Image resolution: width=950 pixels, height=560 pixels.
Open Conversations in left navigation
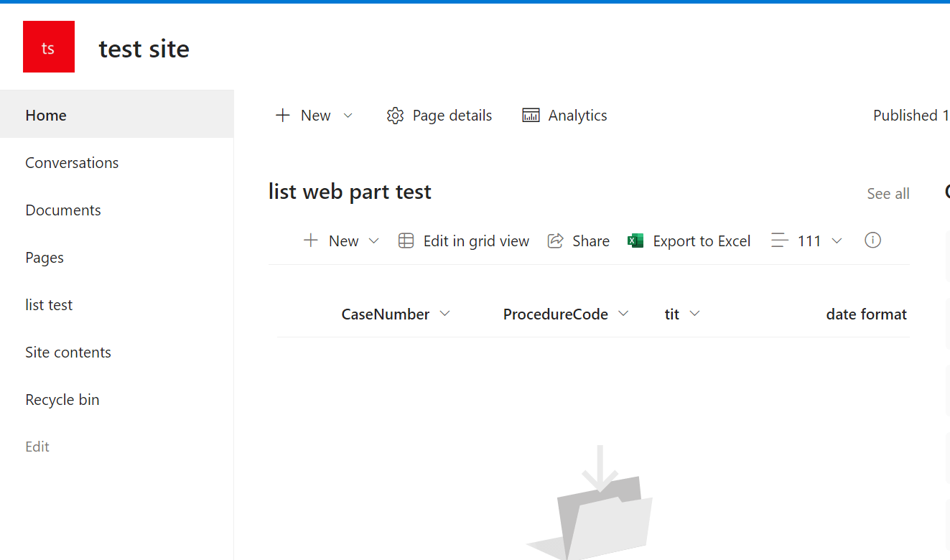click(x=72, y=163)
